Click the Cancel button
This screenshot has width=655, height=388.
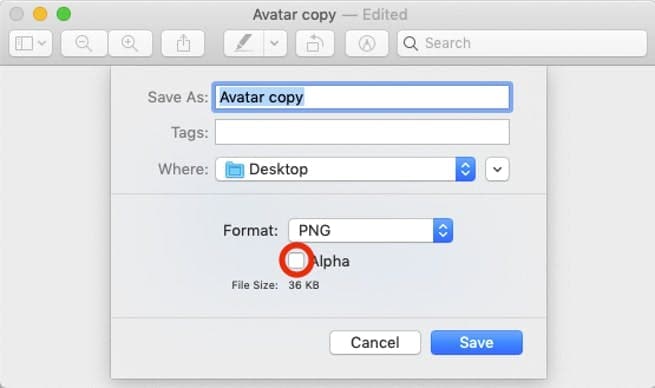click(375, 342)
